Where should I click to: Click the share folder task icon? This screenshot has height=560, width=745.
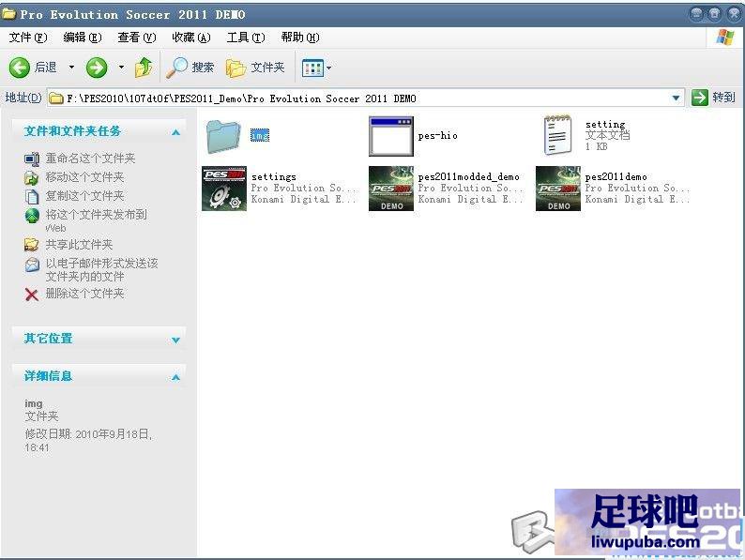(31, 245)
